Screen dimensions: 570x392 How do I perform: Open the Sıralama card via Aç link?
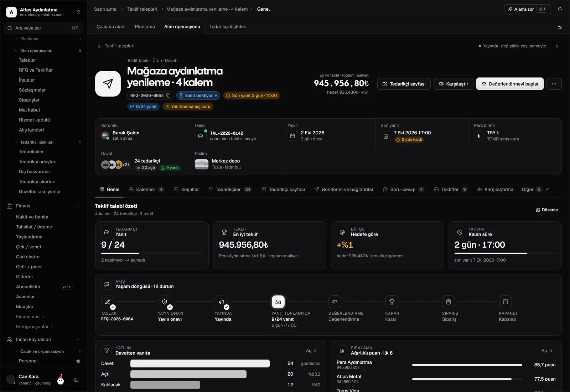(547, 351)
